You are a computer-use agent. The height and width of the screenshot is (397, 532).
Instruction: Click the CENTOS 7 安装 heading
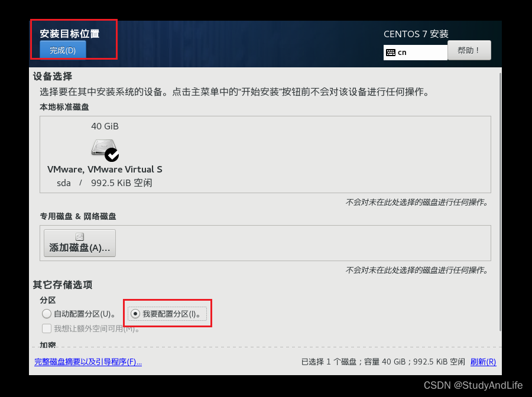point(416,34)
